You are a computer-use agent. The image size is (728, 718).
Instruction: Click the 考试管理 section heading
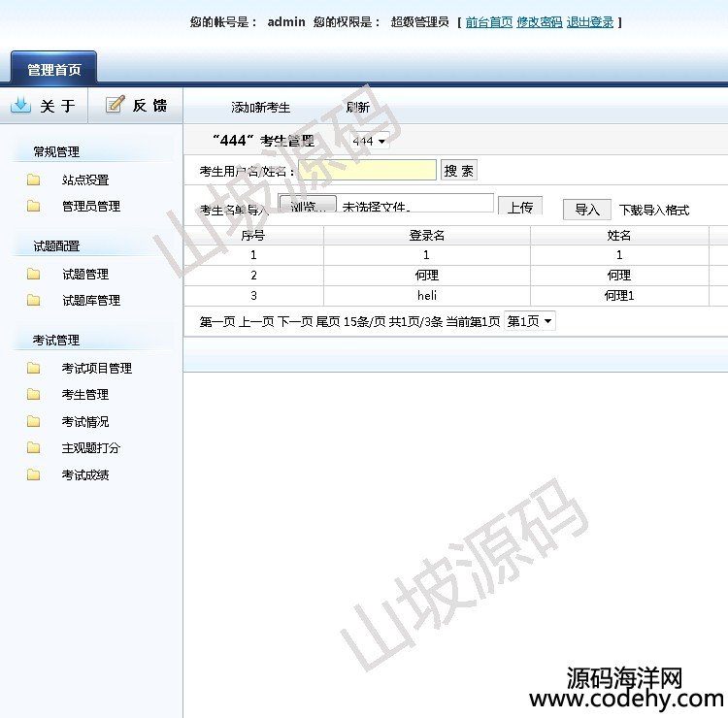tap(56, 341)
